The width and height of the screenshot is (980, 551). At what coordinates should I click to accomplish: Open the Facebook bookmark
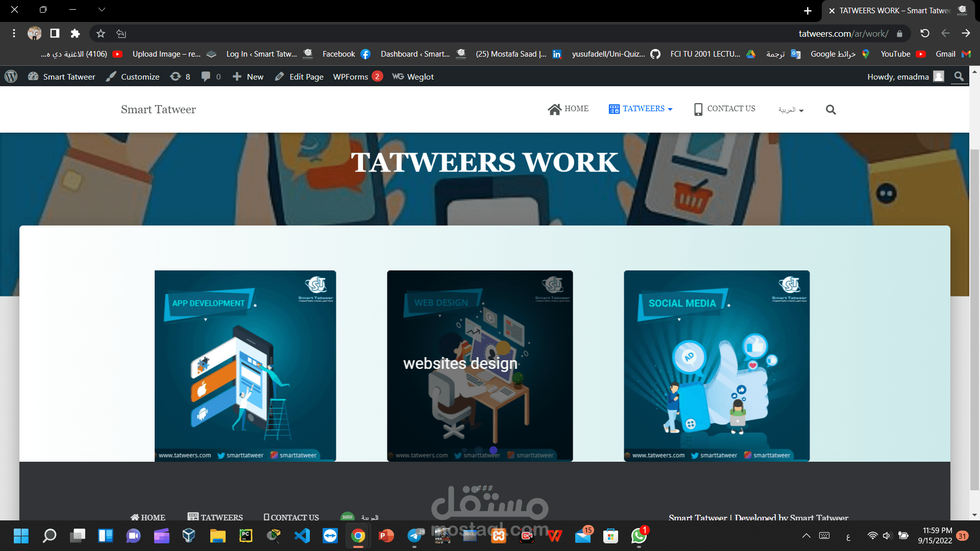(346, 54)
